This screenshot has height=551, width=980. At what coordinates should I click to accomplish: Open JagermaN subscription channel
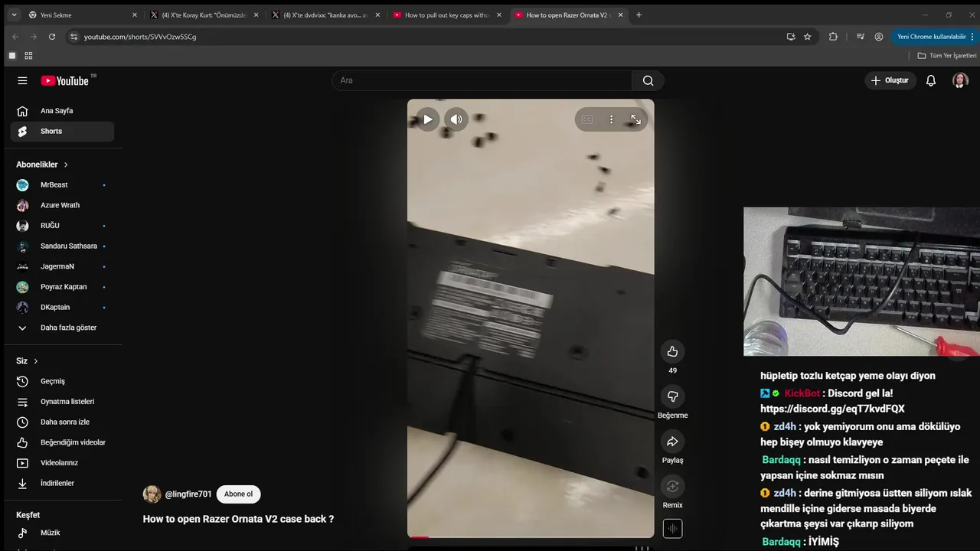(63, 266)
